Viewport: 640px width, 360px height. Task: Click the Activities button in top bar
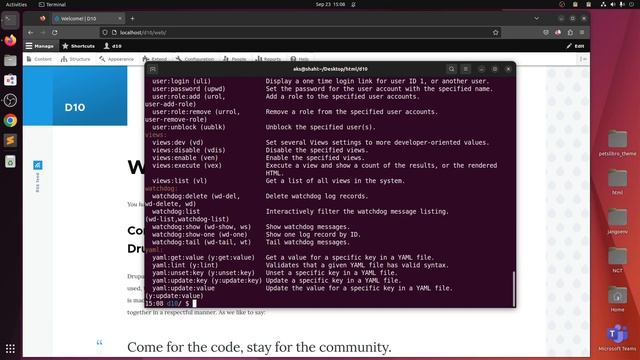click(16, 4)
